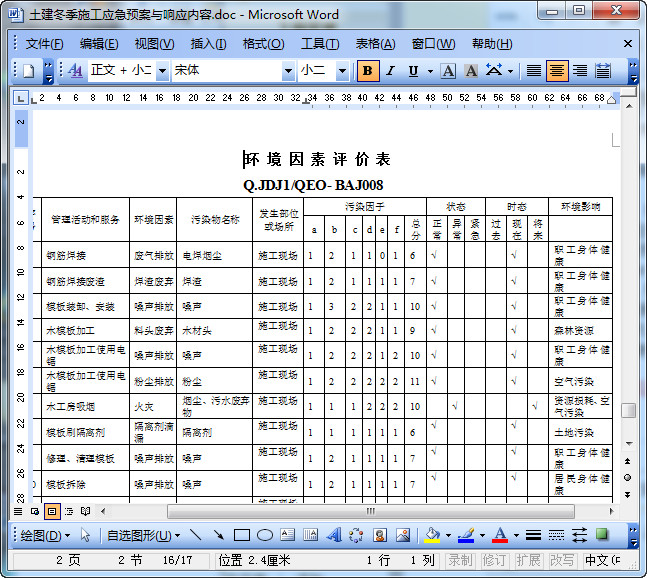Click the horizontal scrollbar thumb
The height and width of the screenshot is (578, 647).
click(371, 512)
